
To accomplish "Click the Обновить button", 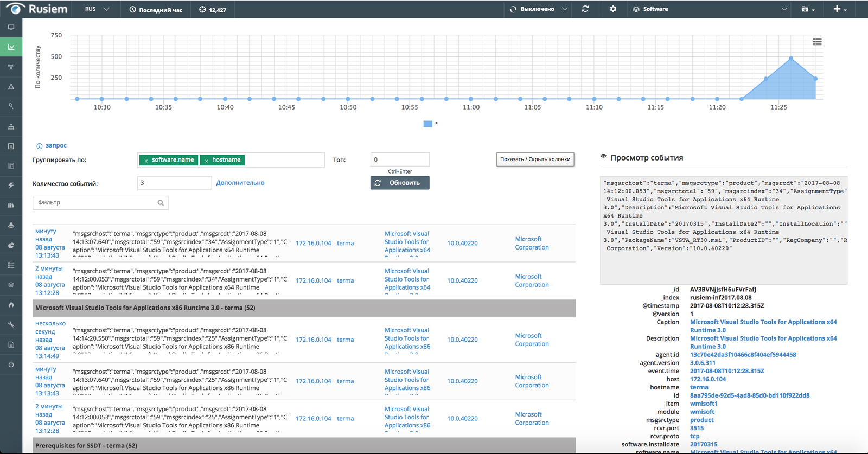I will coord(400,183).
